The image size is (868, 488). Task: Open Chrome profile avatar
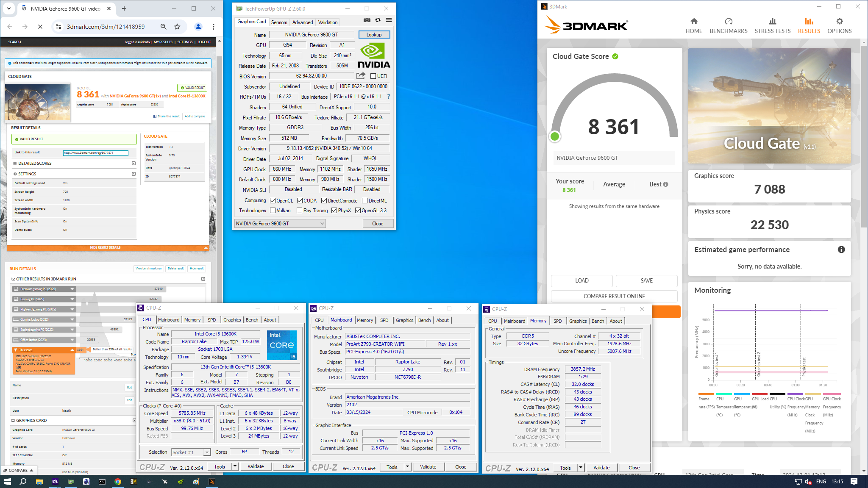point(198,27)
